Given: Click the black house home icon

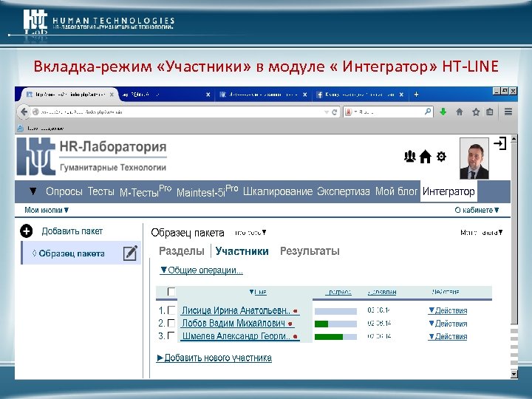Looking at the screenshot, I should click(x=425, y=157).
